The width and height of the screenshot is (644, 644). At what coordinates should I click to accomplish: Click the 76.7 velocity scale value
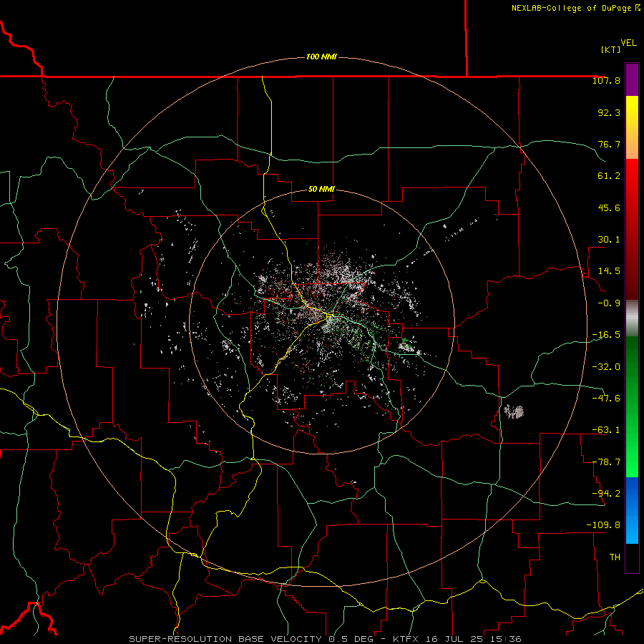pos(609,144)
